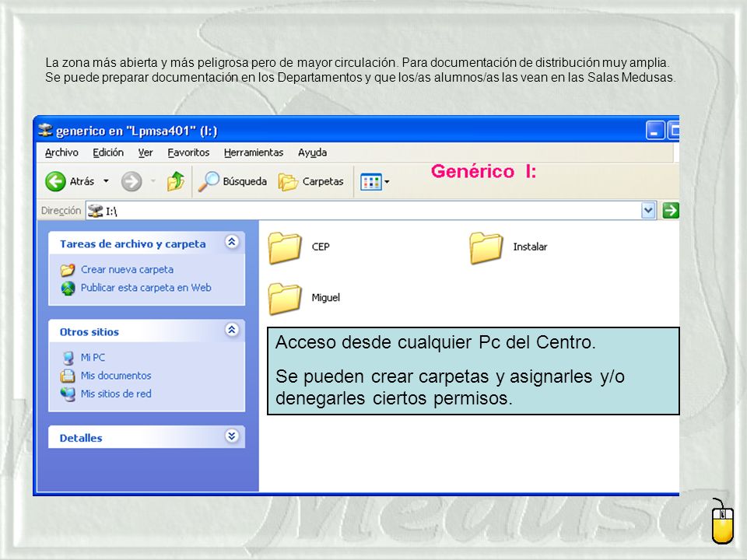Click Crear nueva carpeta link
This screenshot has width=747, height=560.
tap(127, 270)
